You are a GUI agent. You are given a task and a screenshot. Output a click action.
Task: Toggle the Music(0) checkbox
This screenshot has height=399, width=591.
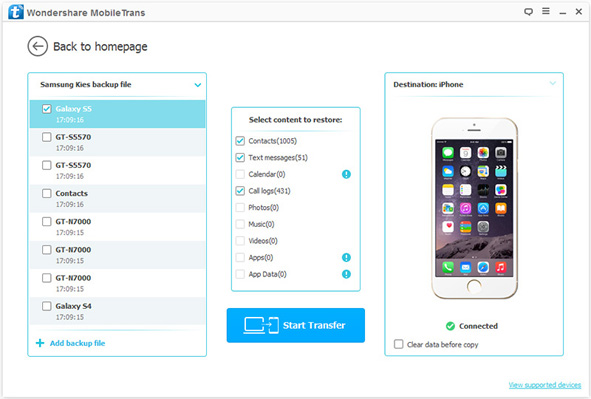click(240, 224)
